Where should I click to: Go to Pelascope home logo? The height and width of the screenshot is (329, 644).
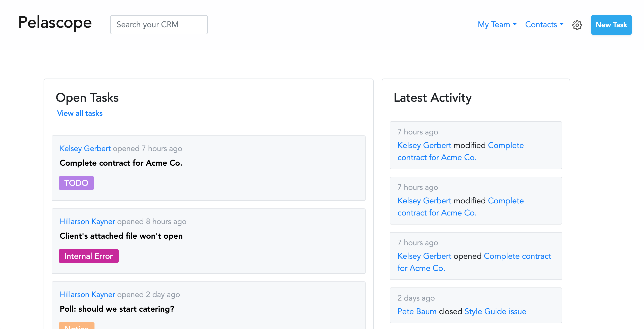[x=55, y=23]
